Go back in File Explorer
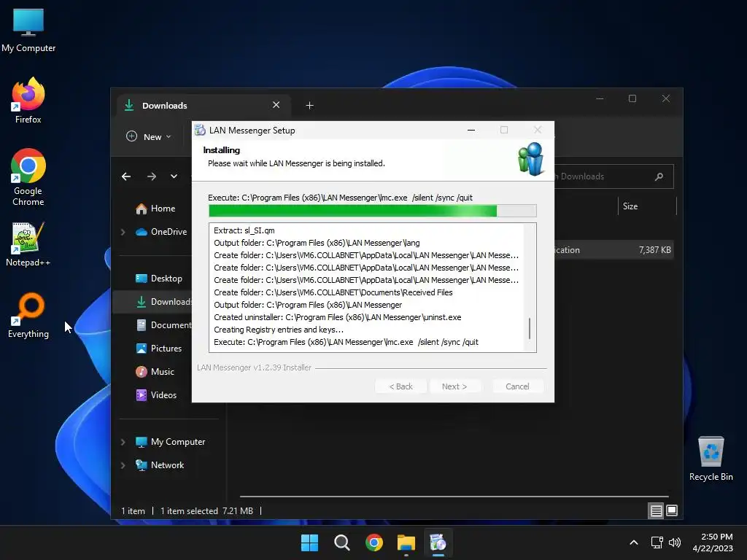Screen dimensions: 747x560 coord(126,176)
